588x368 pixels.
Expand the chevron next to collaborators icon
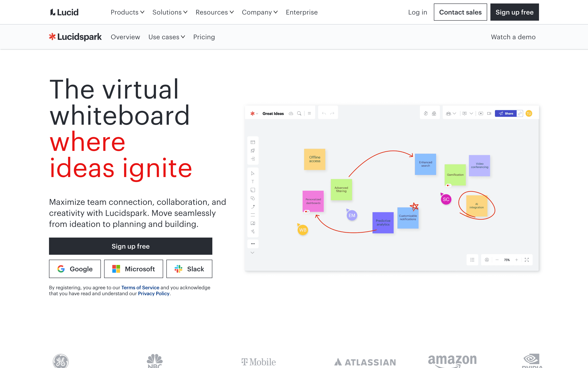455,113
